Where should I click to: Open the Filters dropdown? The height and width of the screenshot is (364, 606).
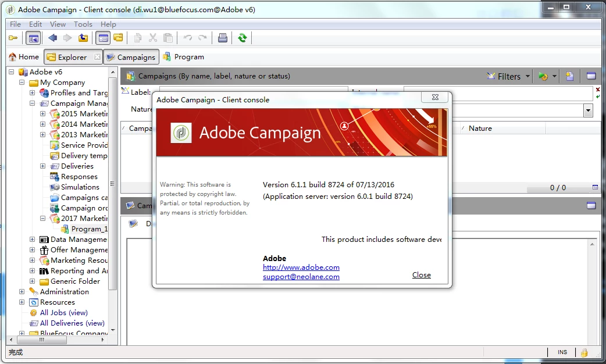[x=508, y=77]
